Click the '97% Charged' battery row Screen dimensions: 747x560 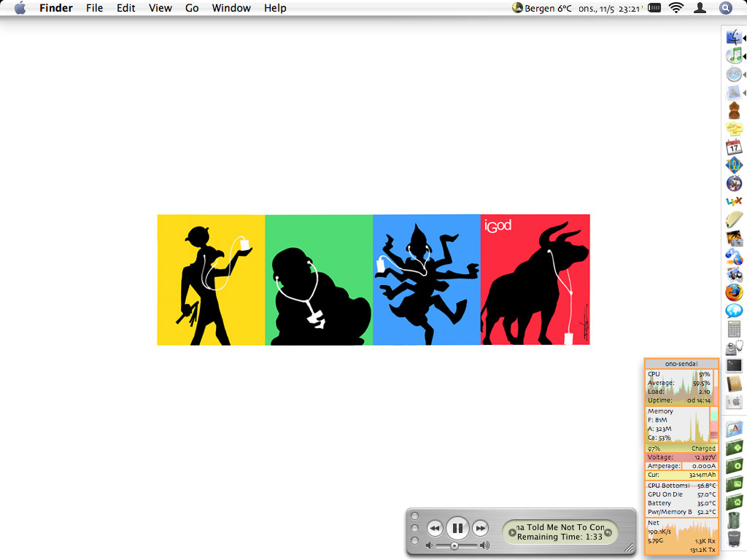681,448
